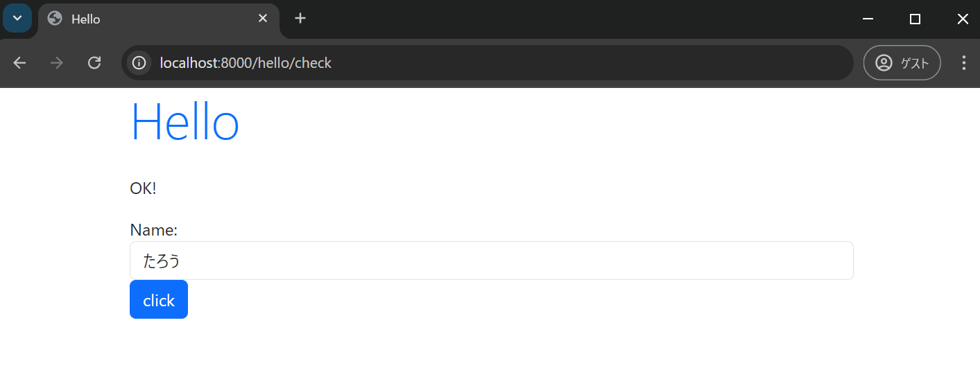The image size is (980, 379).
Task: Reload the current page
Action: click(94, 63)
